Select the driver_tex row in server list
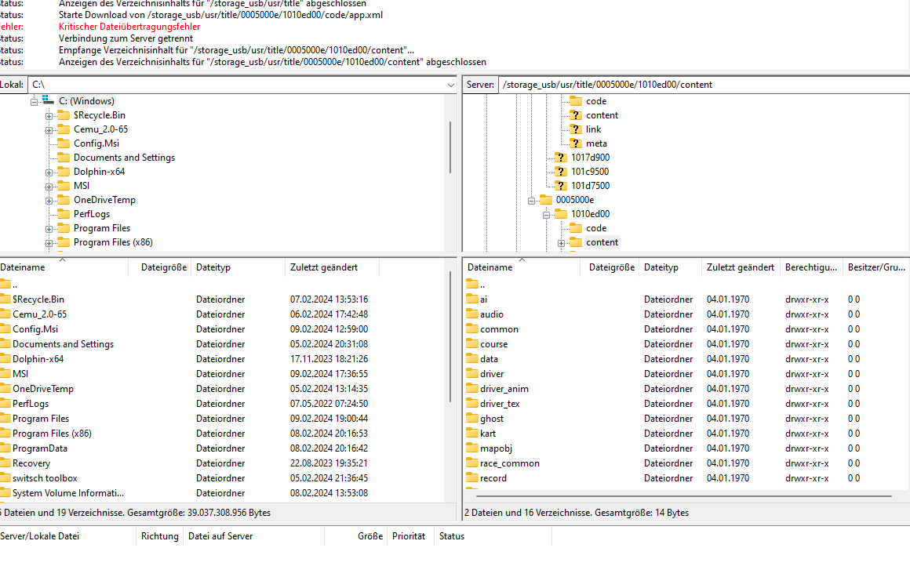The width and height of the screenshot is (910, 588). [686, 404]
